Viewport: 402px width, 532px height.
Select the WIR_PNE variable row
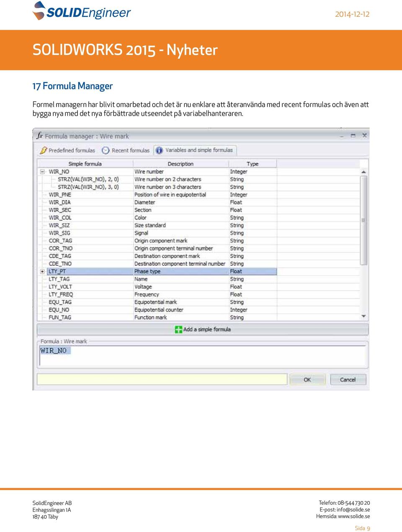point(157,195)
